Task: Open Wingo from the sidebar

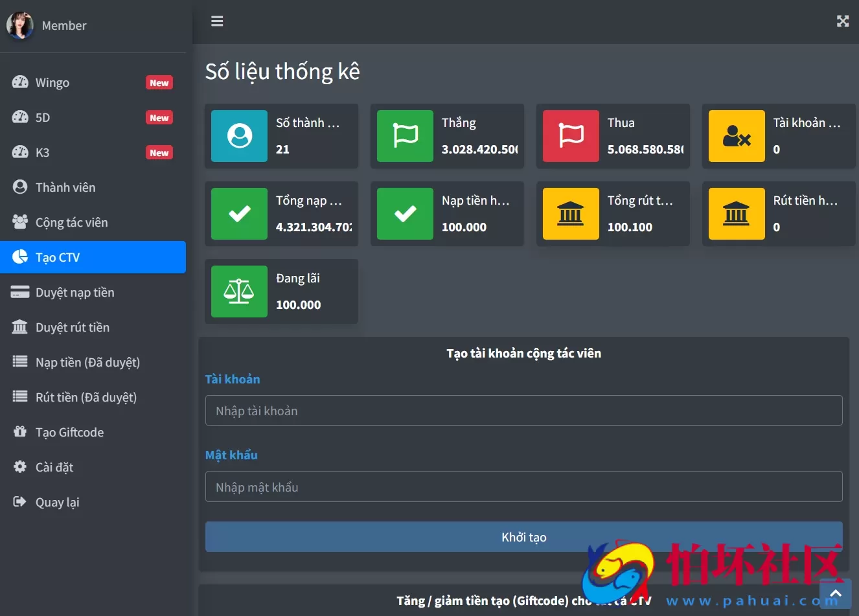Action: 52,82
